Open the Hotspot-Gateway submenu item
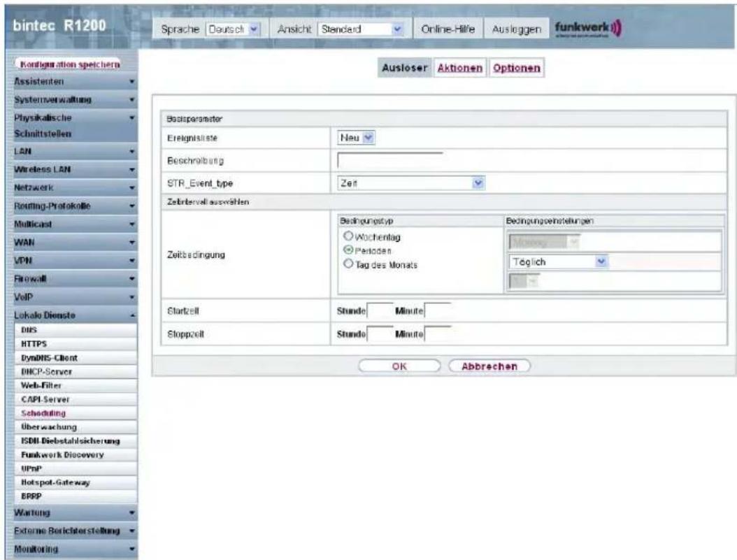The width and height of the screenshot is (737, 560). point(76,482)
